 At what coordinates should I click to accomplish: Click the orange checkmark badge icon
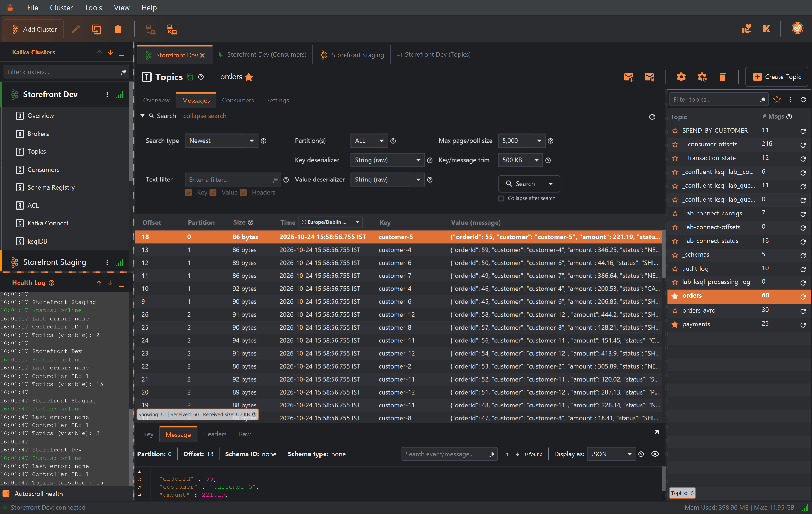[797, 28]
